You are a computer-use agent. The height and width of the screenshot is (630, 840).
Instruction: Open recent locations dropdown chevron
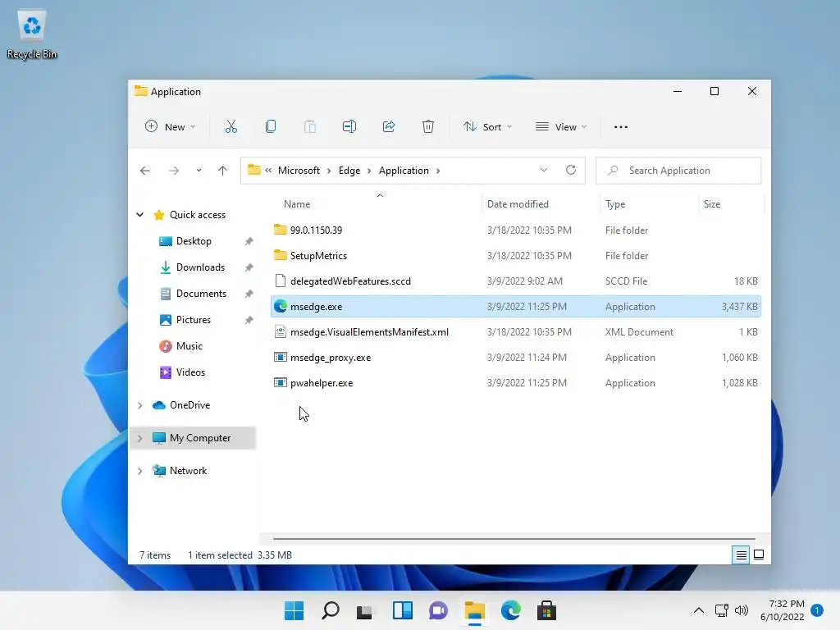click(x=199, y=171)
